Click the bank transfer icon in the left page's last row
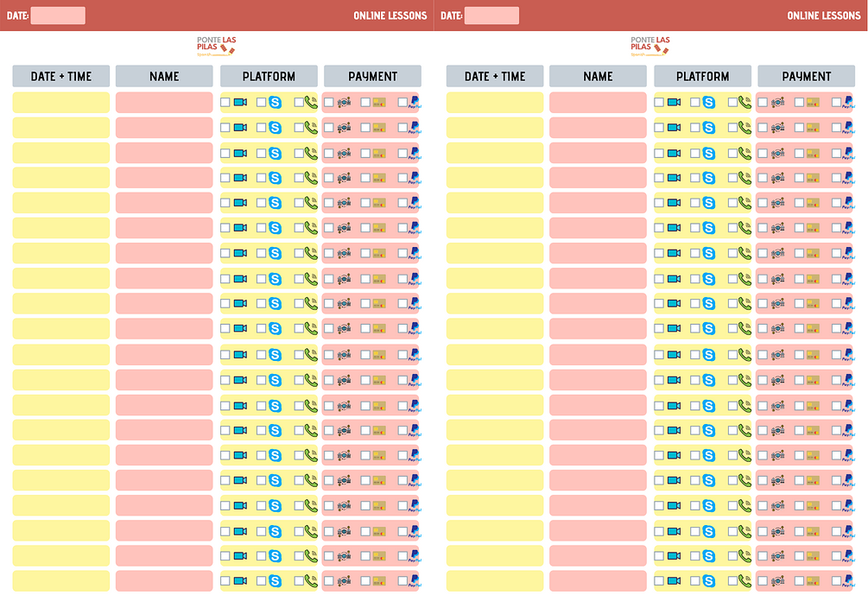 [x=345, y=581]
